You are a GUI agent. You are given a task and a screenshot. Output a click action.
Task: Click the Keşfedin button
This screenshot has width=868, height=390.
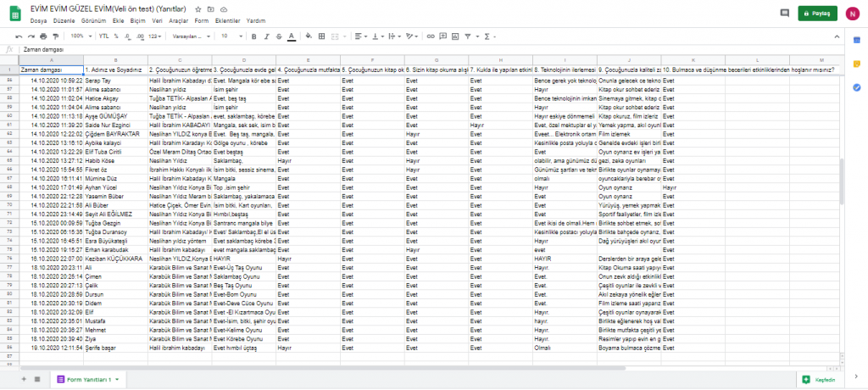click(x=820, y=378)
